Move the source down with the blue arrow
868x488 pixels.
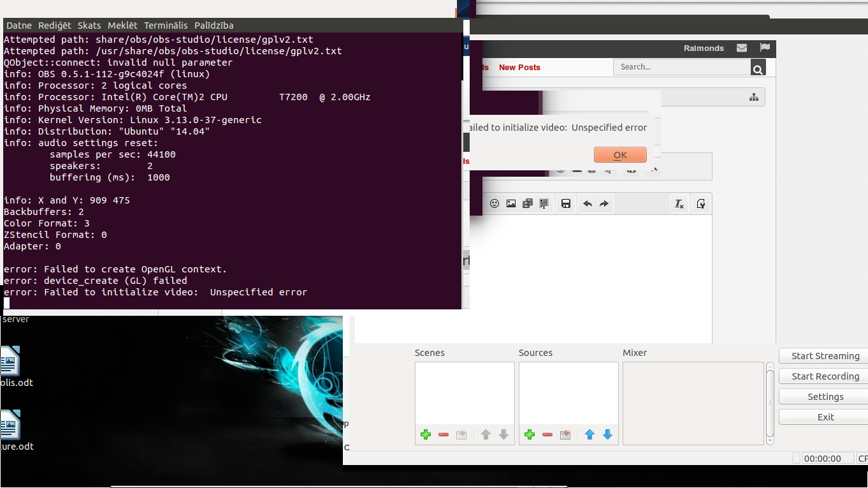(607, 434)
